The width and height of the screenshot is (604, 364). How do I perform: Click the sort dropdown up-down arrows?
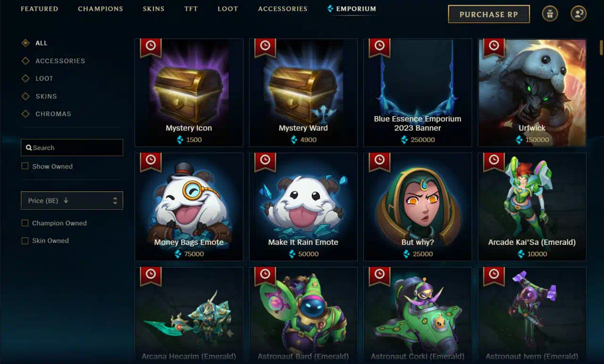click(115, 200)
